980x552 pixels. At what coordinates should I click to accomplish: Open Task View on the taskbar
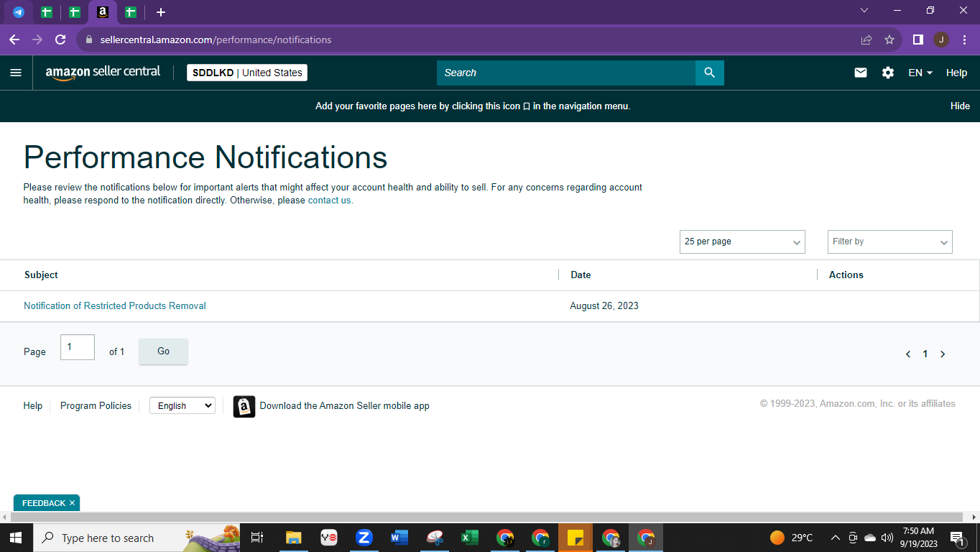(x=256, y=538)
